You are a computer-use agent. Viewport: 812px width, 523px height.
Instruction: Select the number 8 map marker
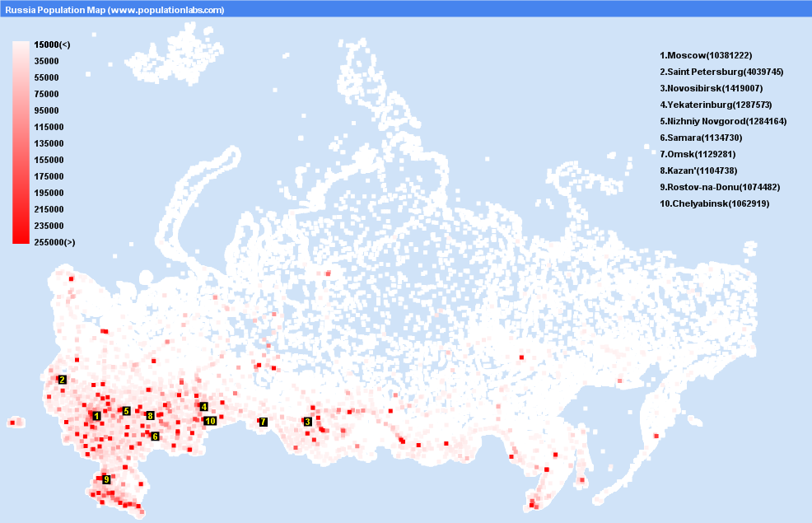[150, 416]
